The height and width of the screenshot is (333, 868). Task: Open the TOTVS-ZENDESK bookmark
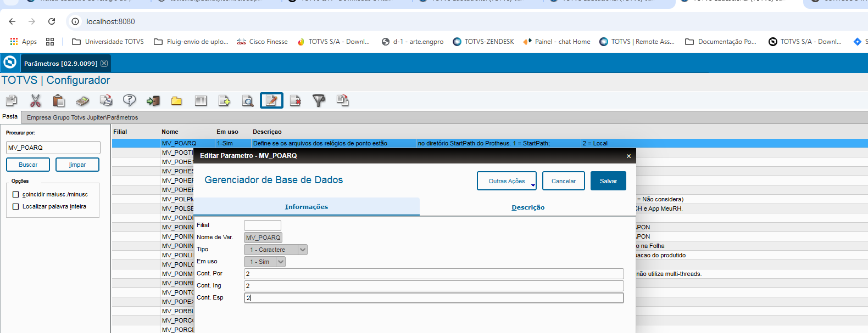pyautogui.click(x=483, y=42)
